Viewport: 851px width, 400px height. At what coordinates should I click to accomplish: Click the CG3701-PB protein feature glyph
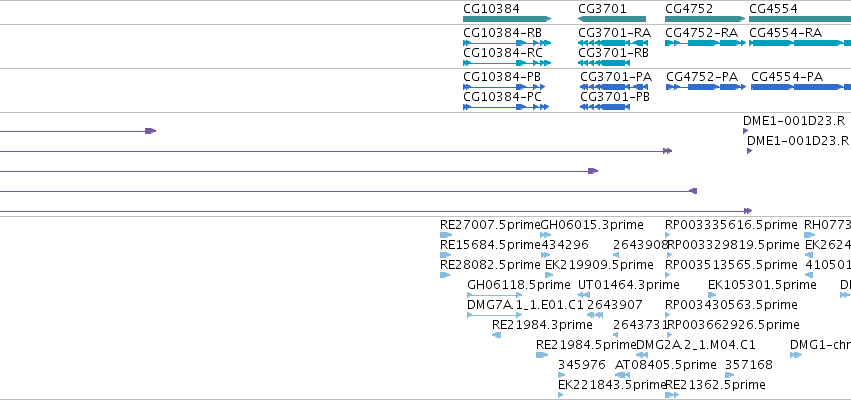coord(605,107)
